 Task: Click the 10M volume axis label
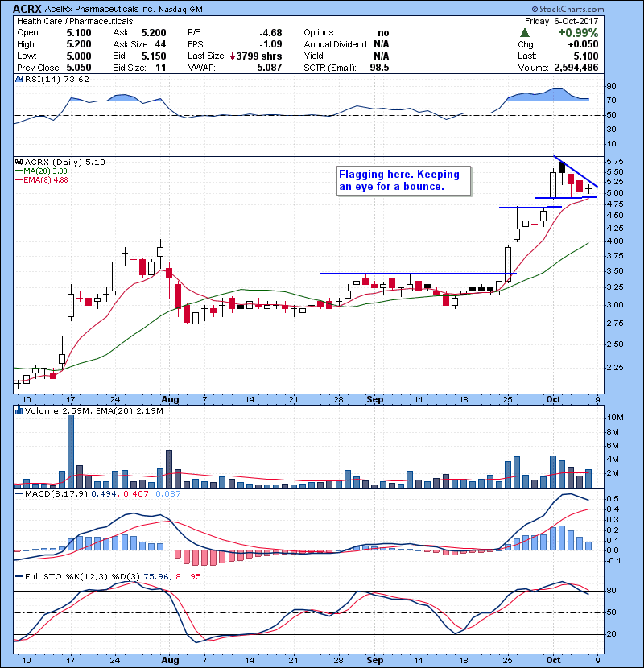click(616, 418)
